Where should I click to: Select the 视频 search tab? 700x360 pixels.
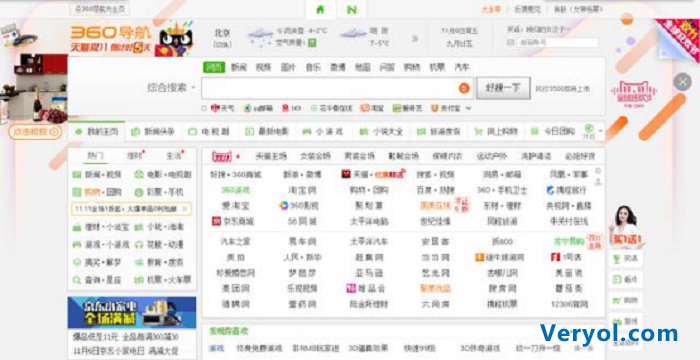pos(263,67)
